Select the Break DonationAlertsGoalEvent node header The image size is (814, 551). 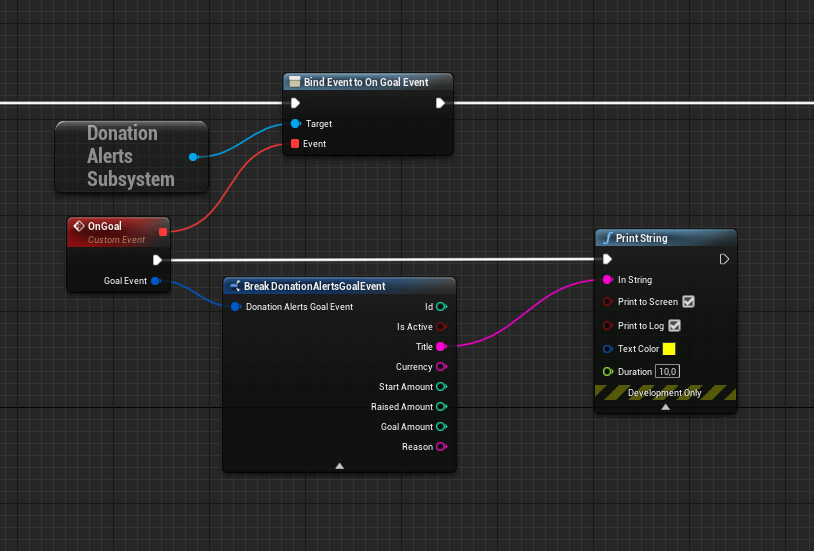[315, 286]
